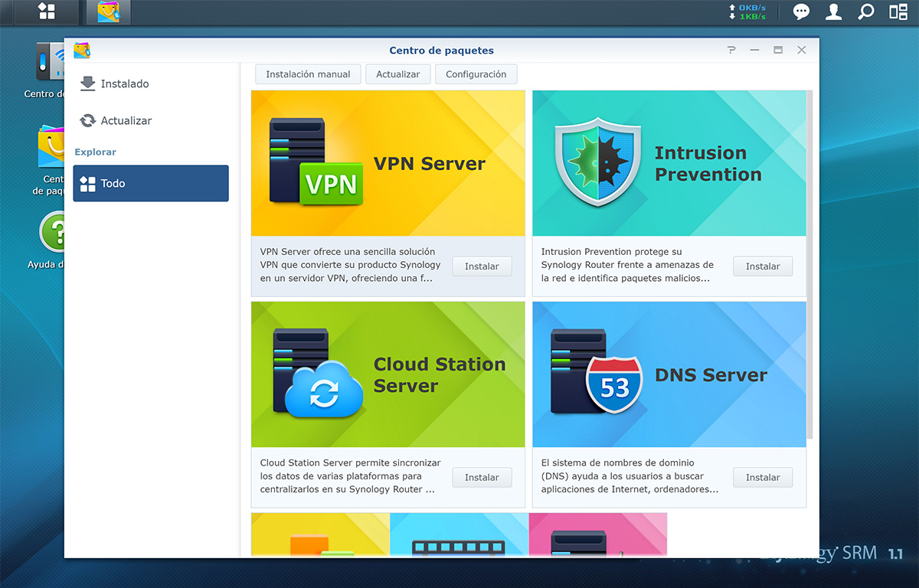Install VPN Server package
This screenshot has height=588, width=919.
tap(482, 266)
